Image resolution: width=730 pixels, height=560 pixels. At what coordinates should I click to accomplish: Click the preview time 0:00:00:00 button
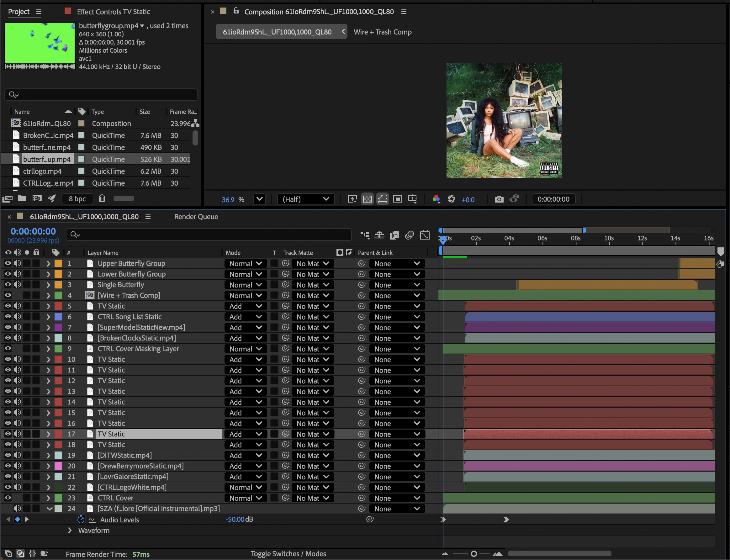[x=553, y=199]
